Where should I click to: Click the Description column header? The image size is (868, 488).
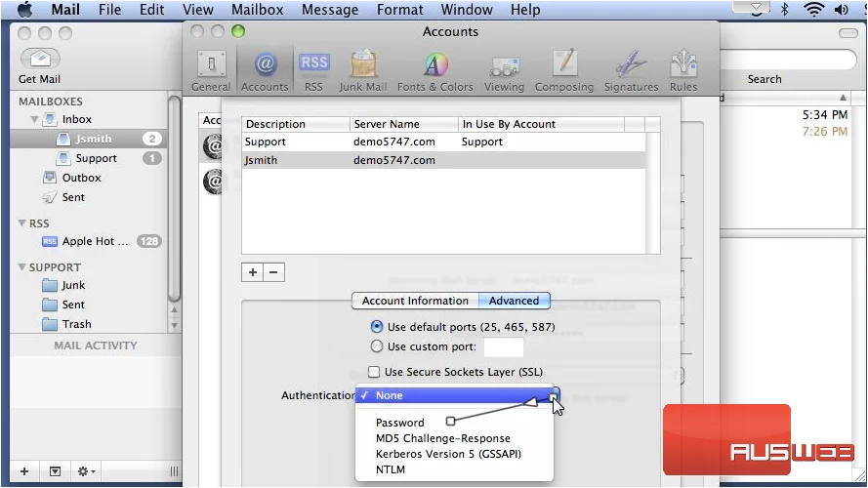pyautogui.click(x=296, y=124)
